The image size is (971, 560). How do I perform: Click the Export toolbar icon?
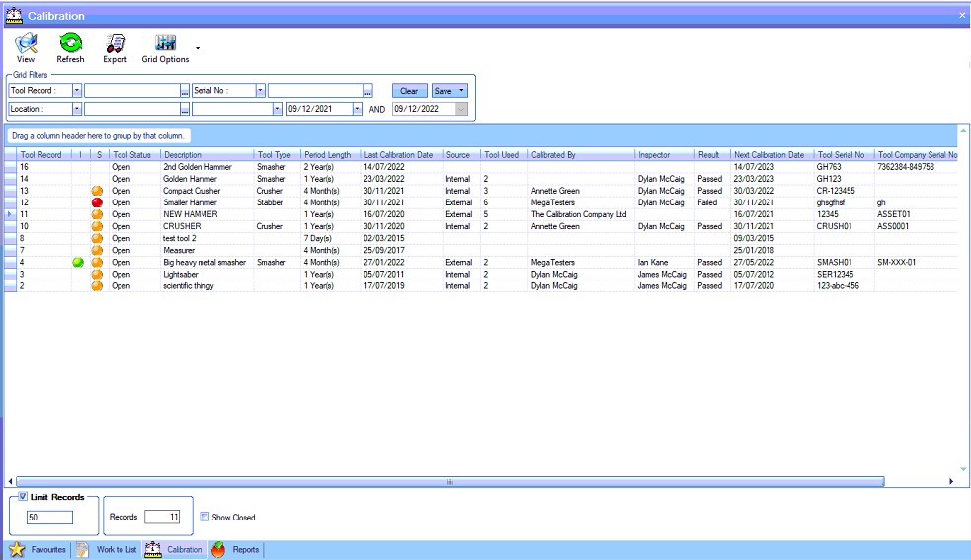point(115,43)
